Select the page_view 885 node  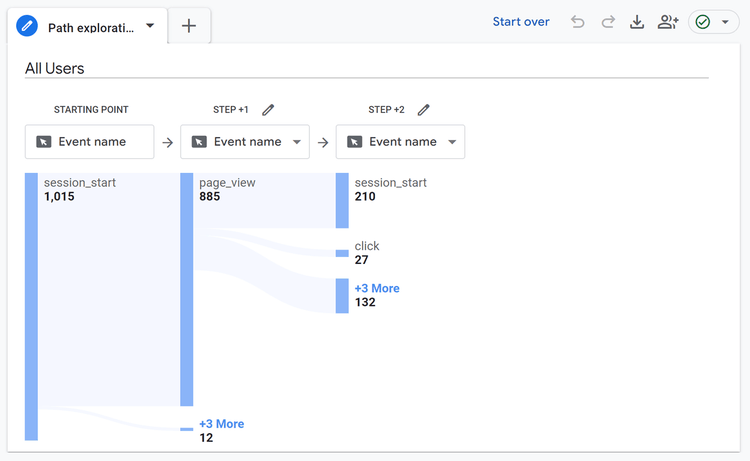(x=187, y=289)
